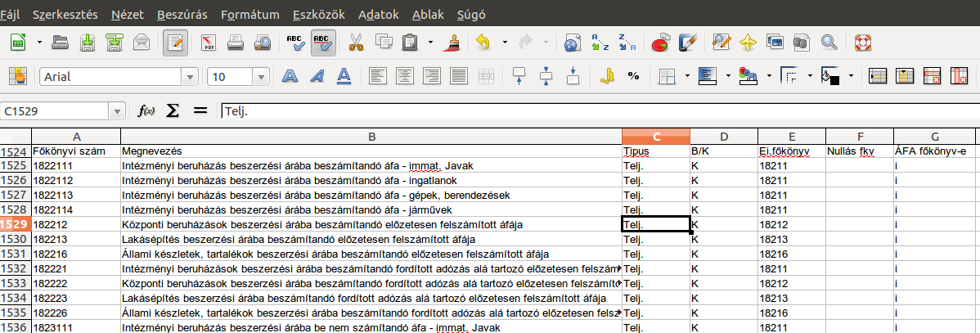Delete columns with the red column icon
Screen dimensions: 980x333
click(960, 77)
